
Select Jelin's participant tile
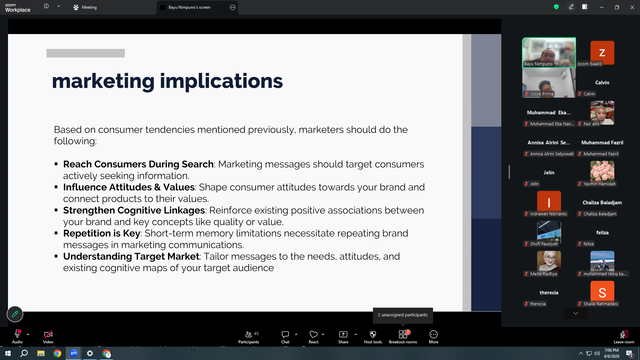pos(549,173)
